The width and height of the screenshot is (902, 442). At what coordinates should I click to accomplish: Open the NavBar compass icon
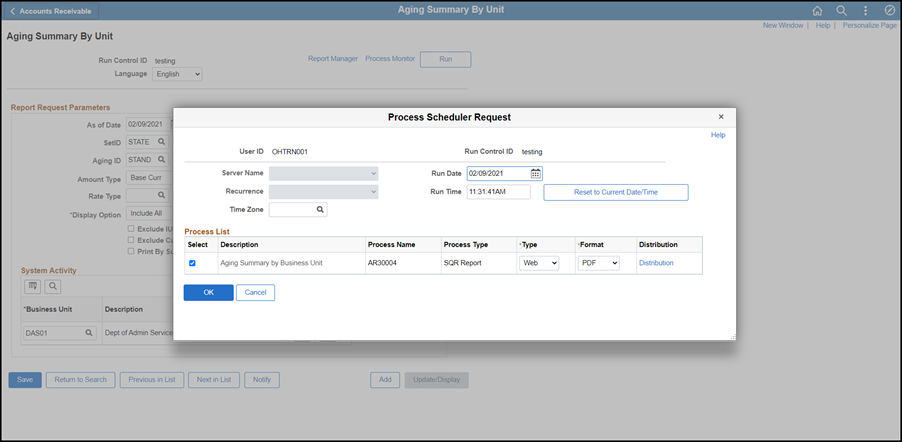pyautogui.click(x=889, y=10)
